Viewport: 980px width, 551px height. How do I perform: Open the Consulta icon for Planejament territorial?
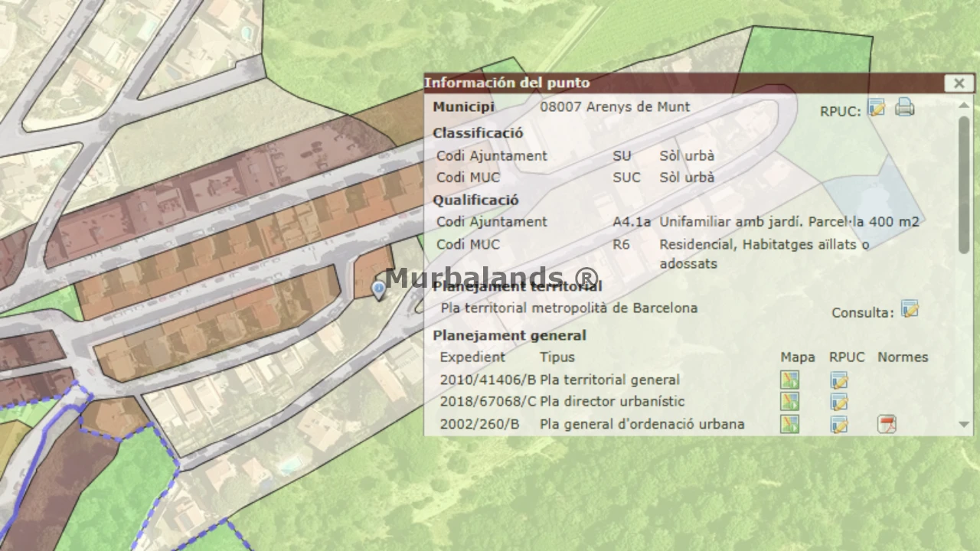[x=910, y=309]
